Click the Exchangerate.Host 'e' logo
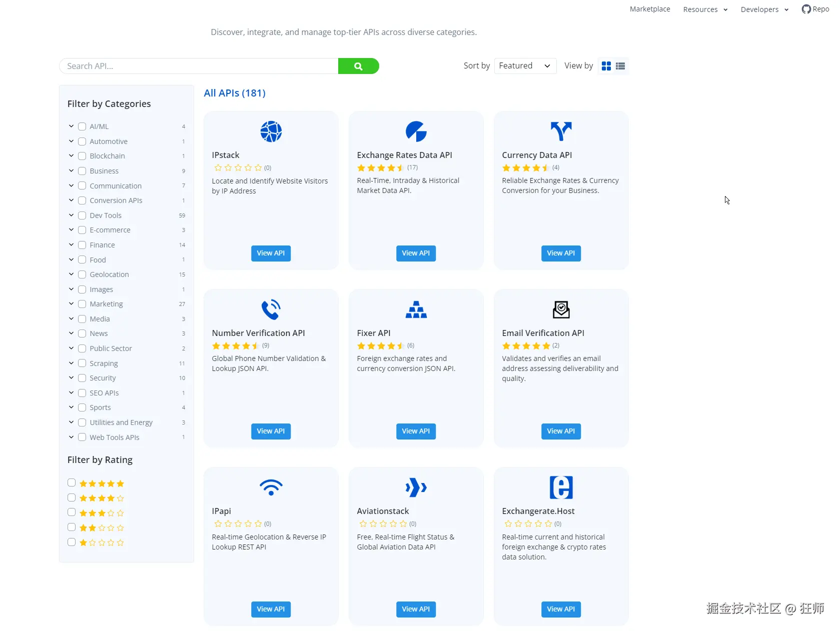Viewport: 840px width, 631px height. (561, 487)
